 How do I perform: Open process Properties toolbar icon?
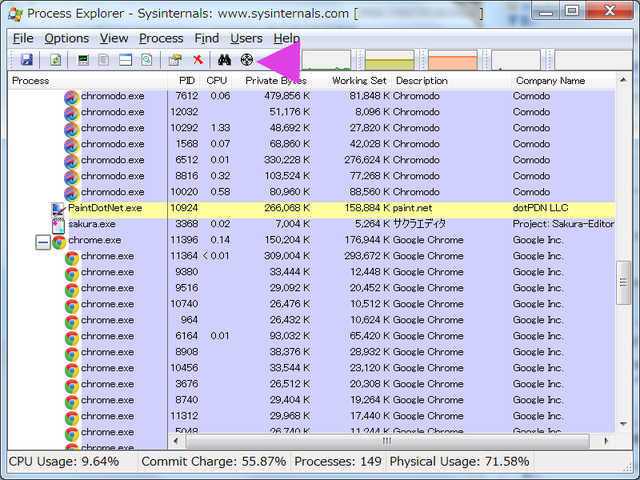(x=176, y=60)
